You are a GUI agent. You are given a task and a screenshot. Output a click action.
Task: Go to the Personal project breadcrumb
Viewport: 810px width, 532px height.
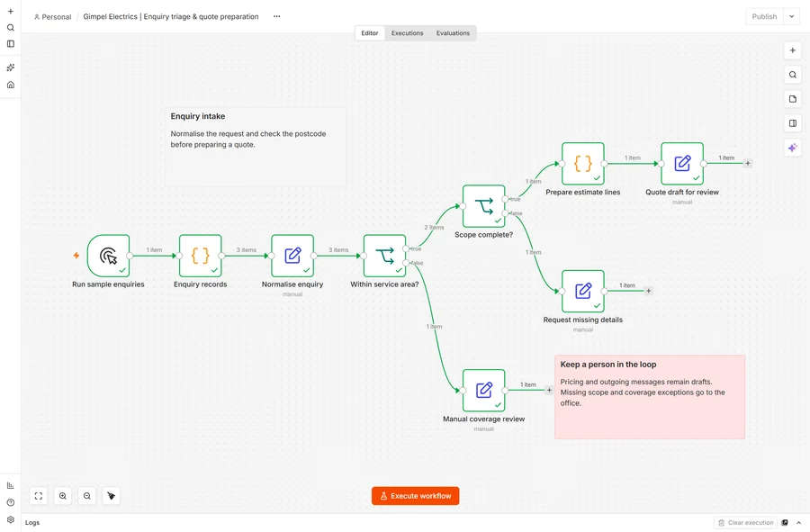tap(53, 16)
